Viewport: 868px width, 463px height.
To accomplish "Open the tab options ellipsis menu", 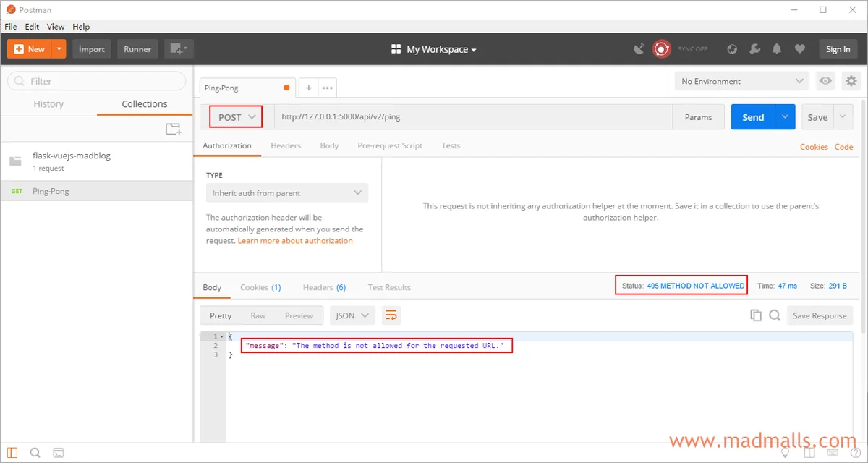I will pos(327,88).
